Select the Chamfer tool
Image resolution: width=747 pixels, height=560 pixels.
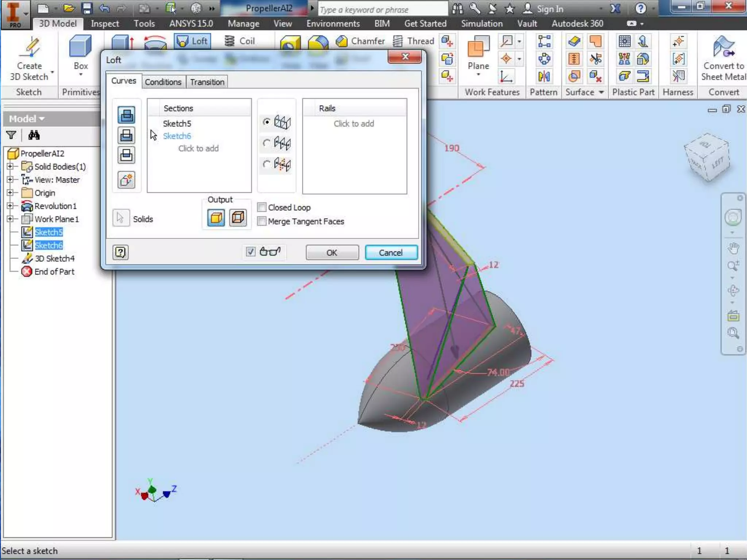tap(360, 41)
